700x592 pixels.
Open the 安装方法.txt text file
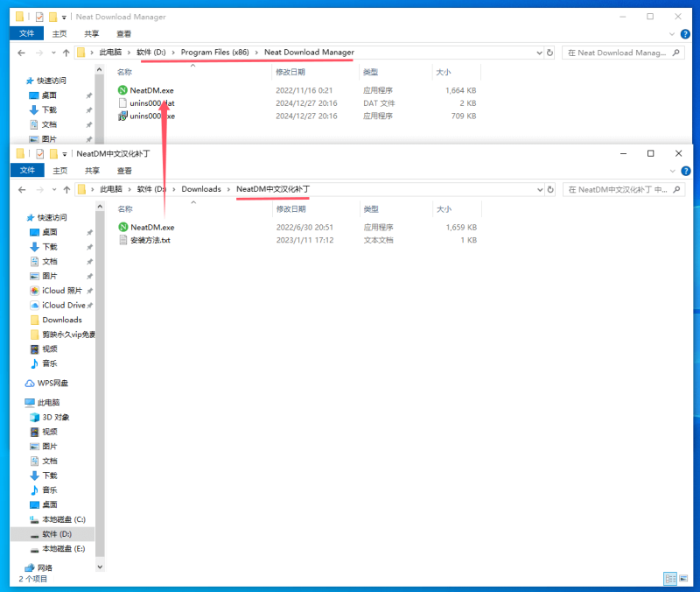(149, 240)
